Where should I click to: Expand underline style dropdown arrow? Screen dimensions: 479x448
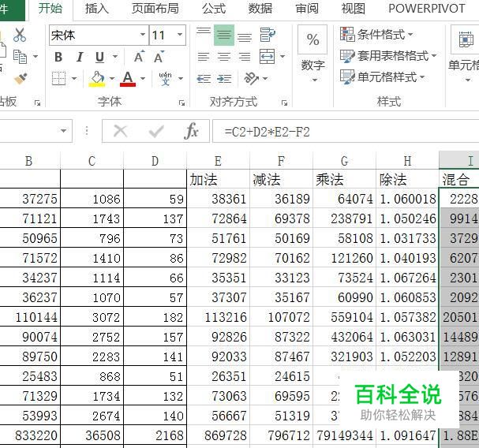click(115, 57)
